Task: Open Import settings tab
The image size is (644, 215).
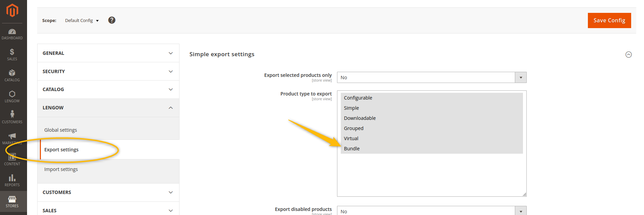Action: tap(61, 169)
